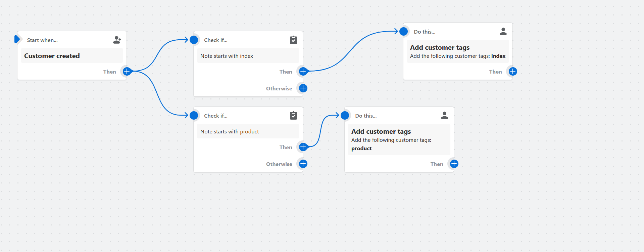Add a step after the index tag action

pyautogui.click(x=513, y=71)
